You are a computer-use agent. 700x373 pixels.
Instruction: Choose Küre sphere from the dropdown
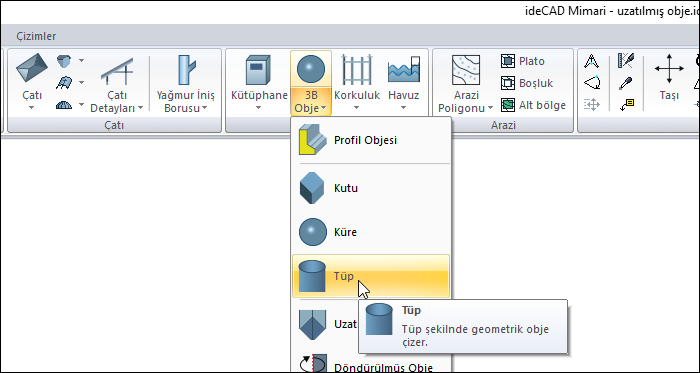point(371,232)
